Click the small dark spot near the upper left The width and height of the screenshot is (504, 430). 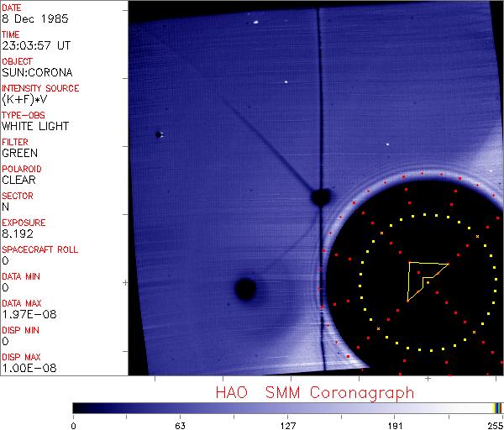pos(158,134)
